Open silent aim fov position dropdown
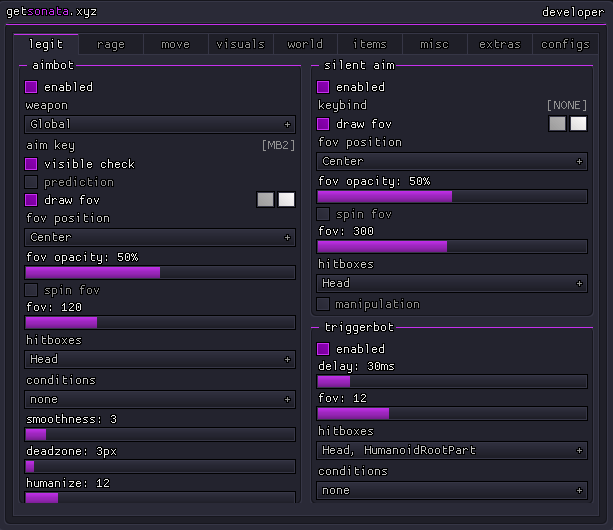613x530 pixels. [452, 161]
